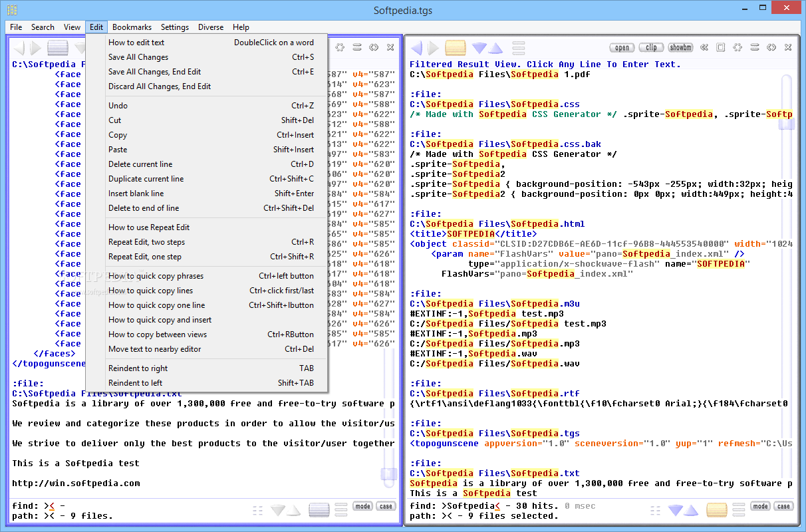Click the square frame icon in right pane toolbar

[x=720, y=47]
